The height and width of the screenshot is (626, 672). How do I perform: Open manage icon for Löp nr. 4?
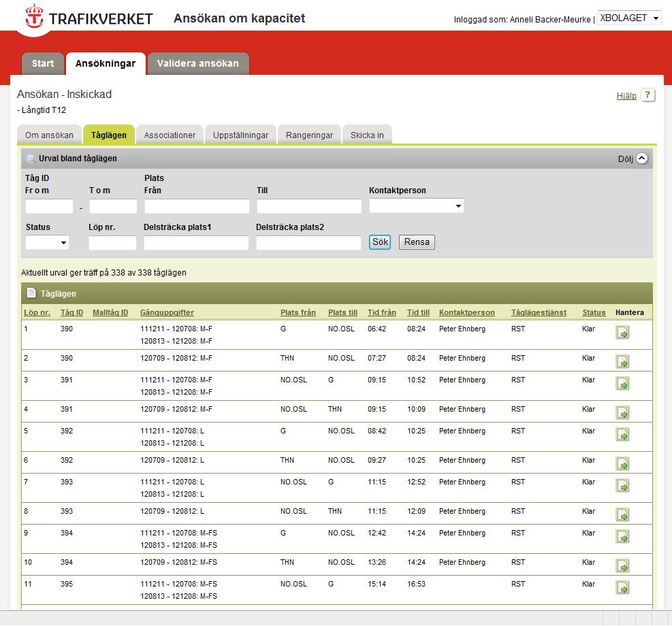622,412
